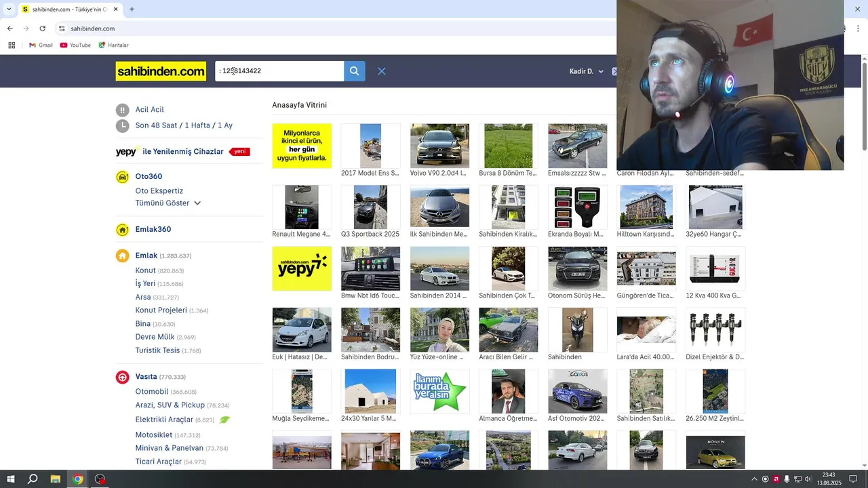Open İlanım burada yer alsın star thumbnail
Viewport: 868px width, 488px height.
(x=439, y=392)
